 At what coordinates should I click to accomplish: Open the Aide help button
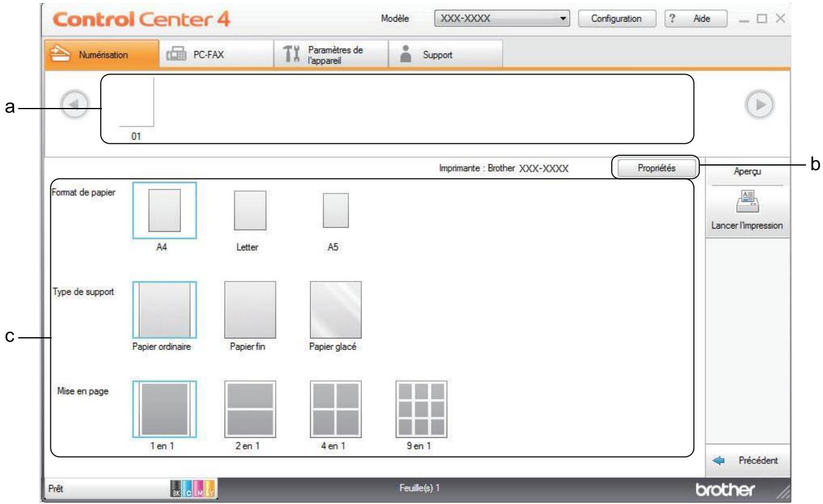point(697,19)
